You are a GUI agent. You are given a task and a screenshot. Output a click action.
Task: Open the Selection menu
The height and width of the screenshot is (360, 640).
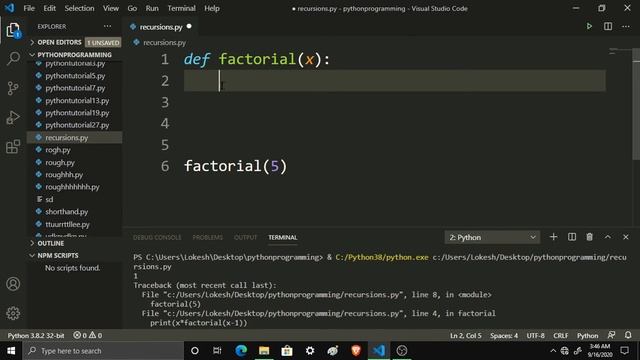tap(79, 8)
